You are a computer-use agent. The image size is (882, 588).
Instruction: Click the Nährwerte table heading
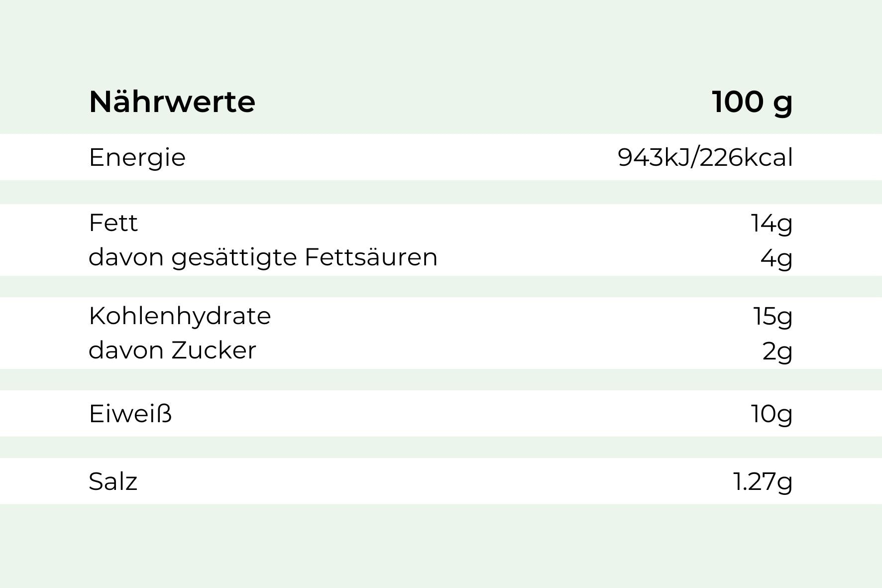(172, 102)
